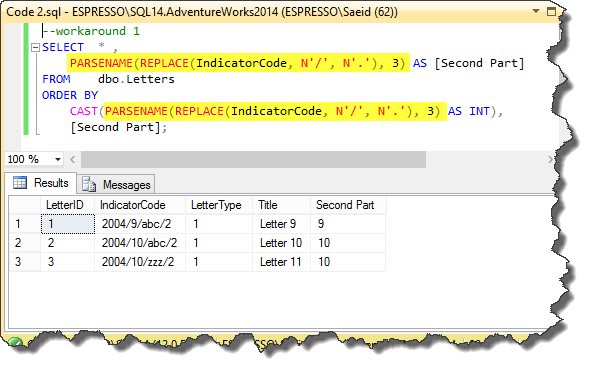This screenshot has width=595, height=375.
Task: Click the --workaround 1 comment line
Action: 91,31
